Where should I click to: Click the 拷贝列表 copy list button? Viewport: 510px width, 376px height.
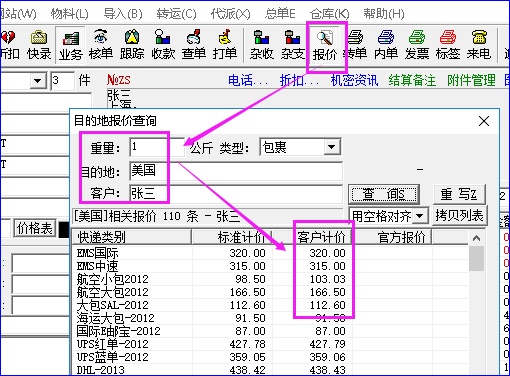point(459,216)
